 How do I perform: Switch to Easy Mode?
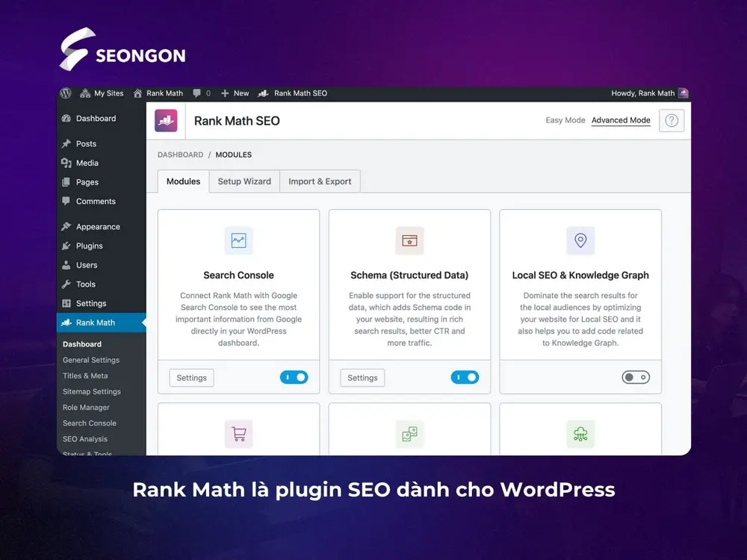coord(565,120)
